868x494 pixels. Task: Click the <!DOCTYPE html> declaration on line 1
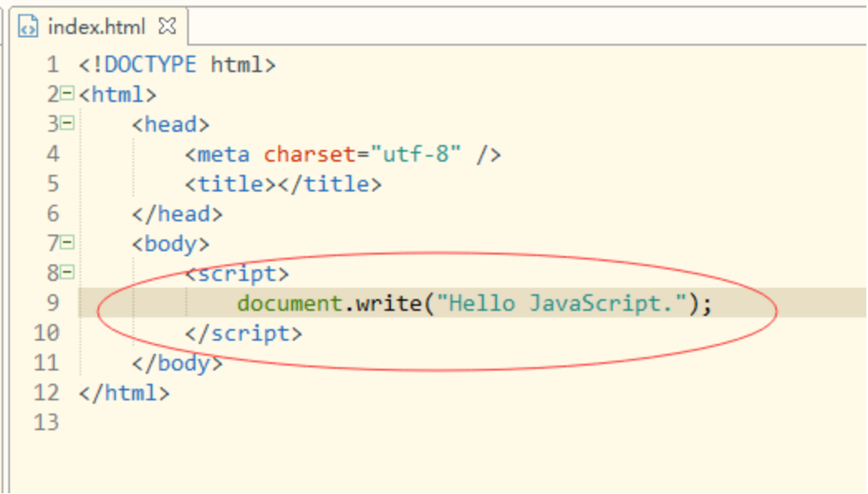177,65
